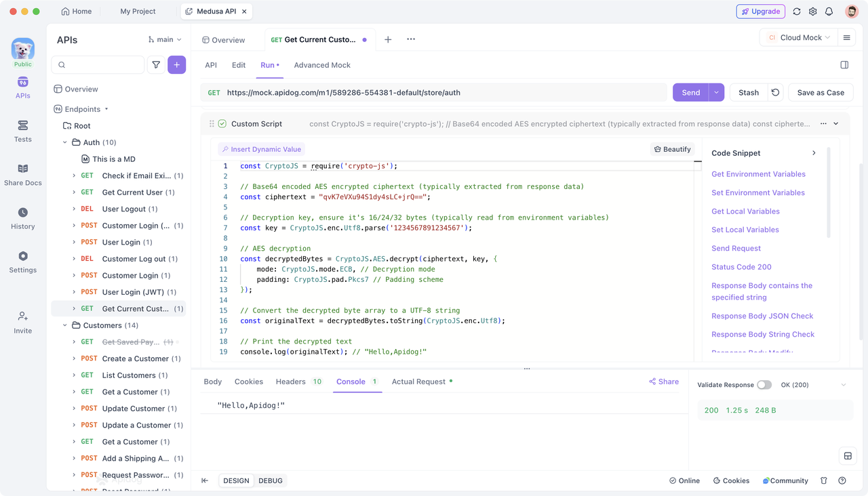Click the Share link in response panel
The width and height of the screenshot is (868, 496).
[664, 381]
